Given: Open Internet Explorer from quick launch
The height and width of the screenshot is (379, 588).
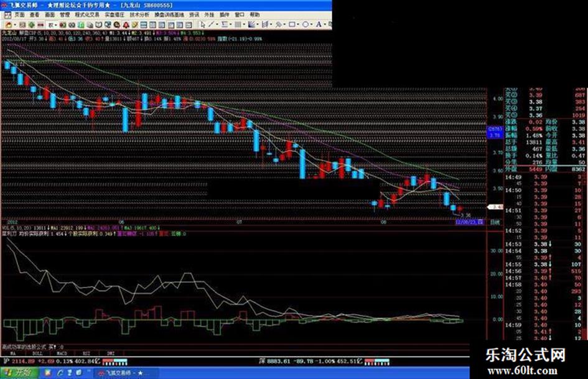Looking at the screenshot, I should (60, 373).
